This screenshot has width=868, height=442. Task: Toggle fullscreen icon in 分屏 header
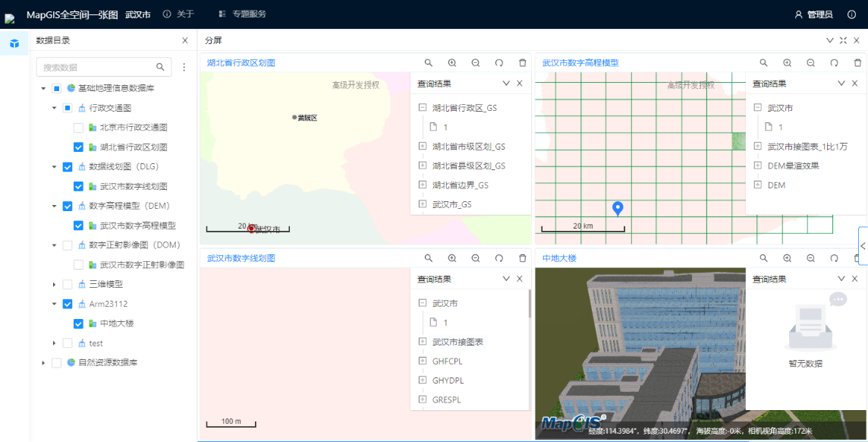843,40
